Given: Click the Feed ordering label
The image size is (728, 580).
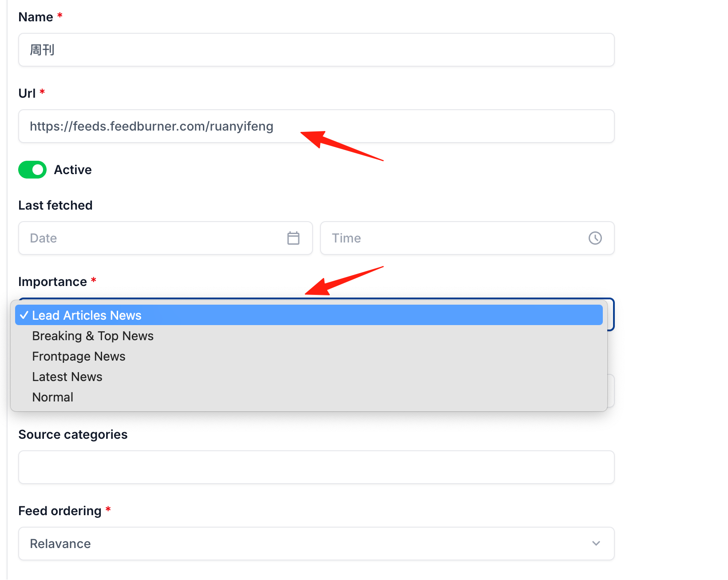Looking at the screenshot, I should tap(60, 511).
